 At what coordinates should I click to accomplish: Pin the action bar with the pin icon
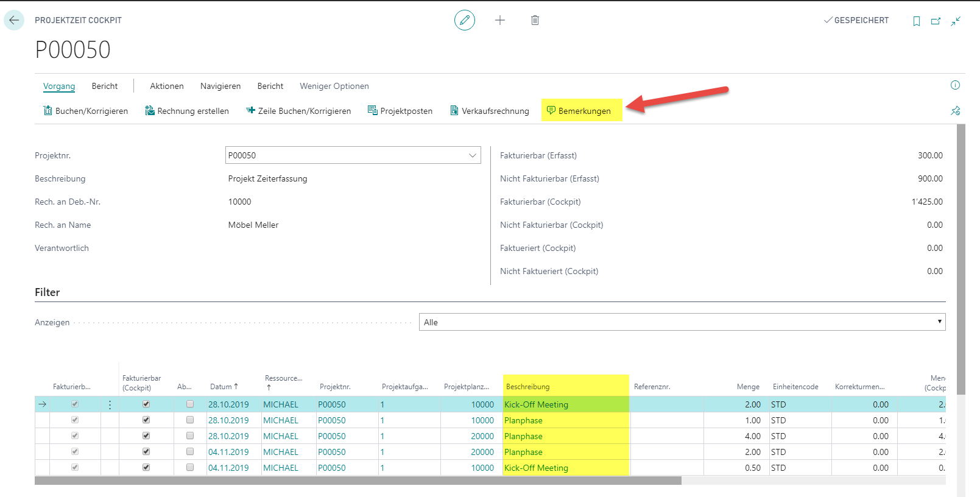point(955,111)
